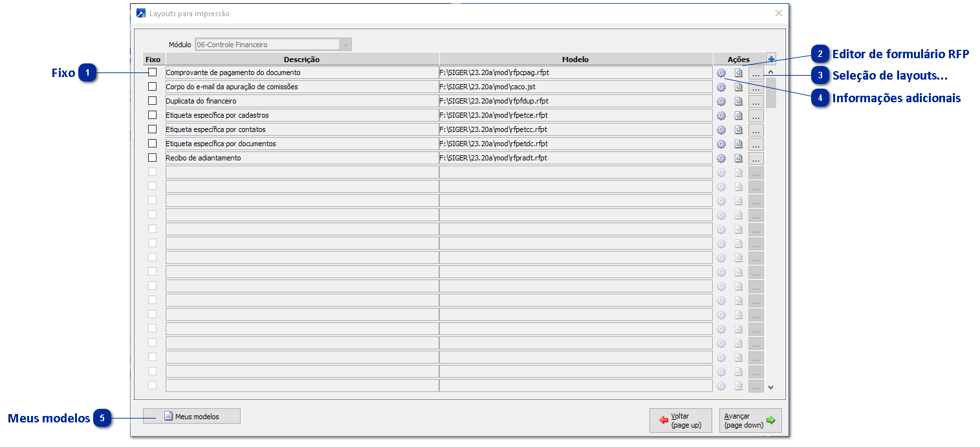Viewport: 980px width, 447px height.
Task: Click model path ending in rfpfdup.rfpt
Action: click(x=576, y=102)
